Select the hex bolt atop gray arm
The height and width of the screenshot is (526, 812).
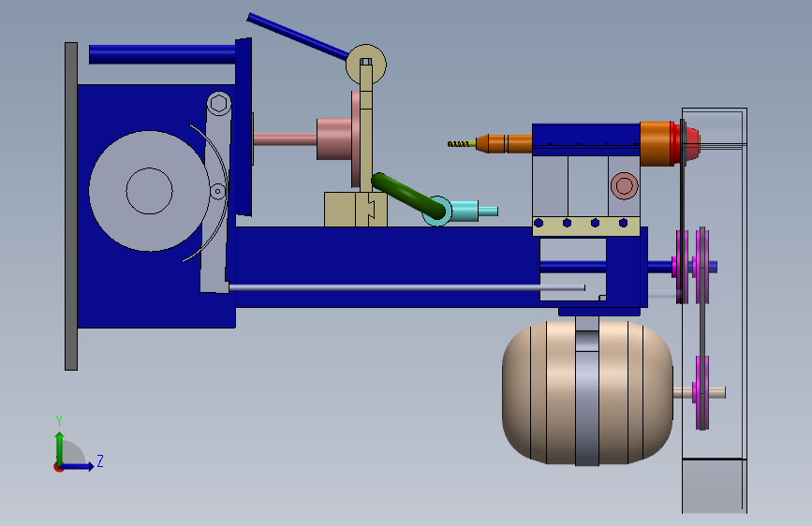click(x=219, y=104)
